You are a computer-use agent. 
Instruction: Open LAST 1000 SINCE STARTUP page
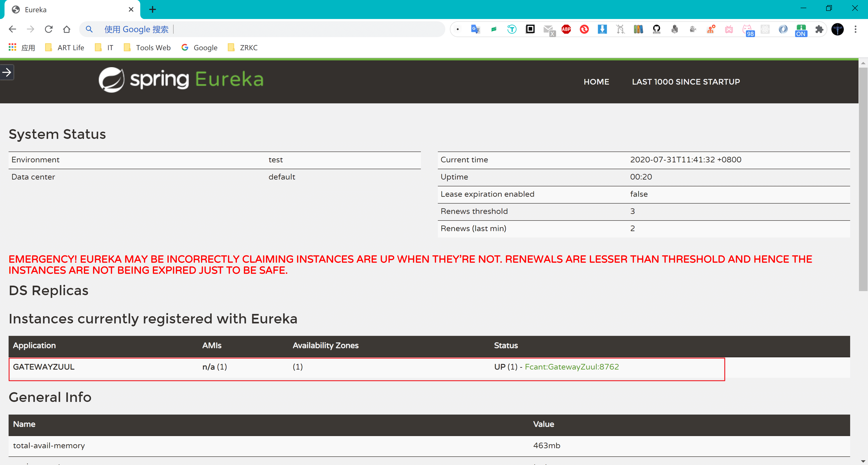[x=686, y=82]
